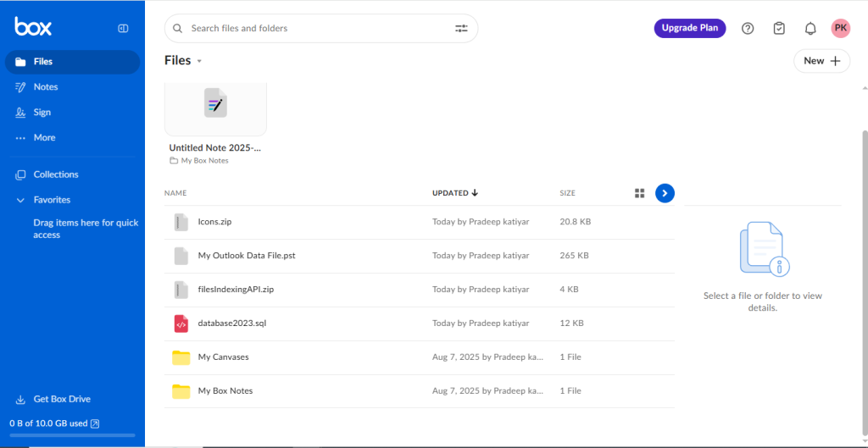This screenshot has height=448, width=868.
Task: Click the Upgrade Plan button
Action: coord(689,28)
